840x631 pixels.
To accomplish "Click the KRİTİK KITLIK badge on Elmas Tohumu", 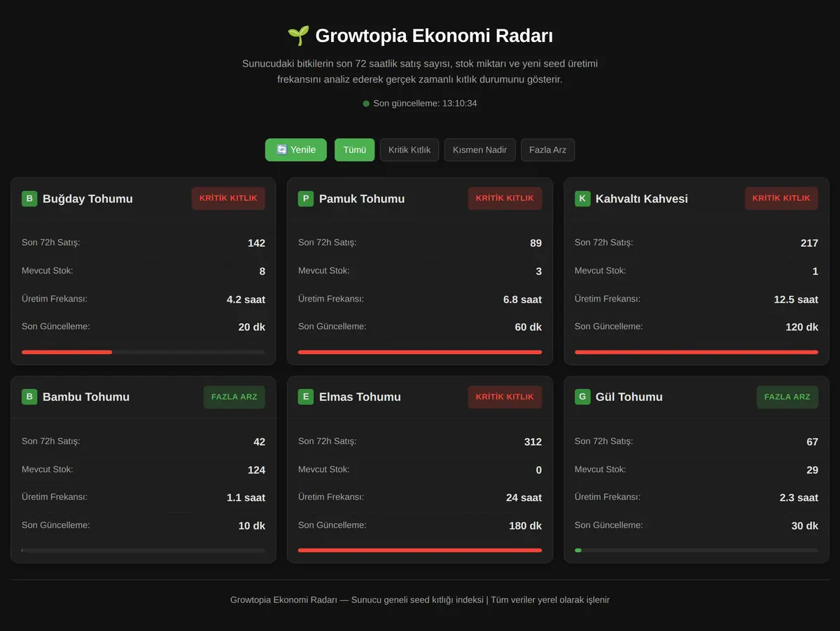I will [505, 397].
